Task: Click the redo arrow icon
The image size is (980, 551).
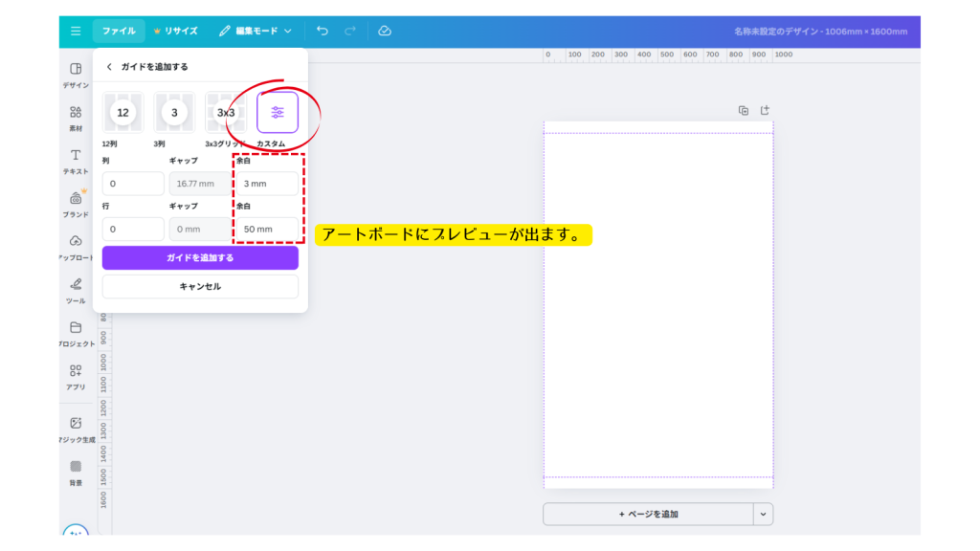Action: (350, 31)
